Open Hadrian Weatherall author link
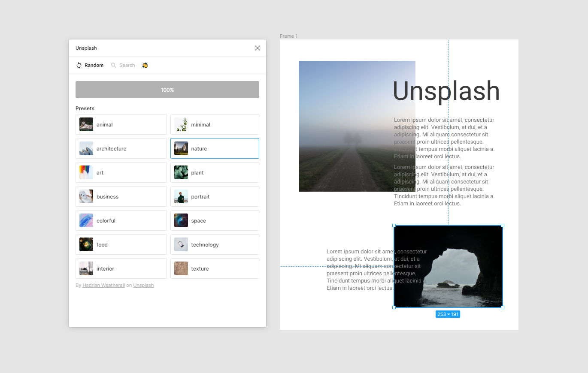Viewport: 588px width, 373px height. 103,285
